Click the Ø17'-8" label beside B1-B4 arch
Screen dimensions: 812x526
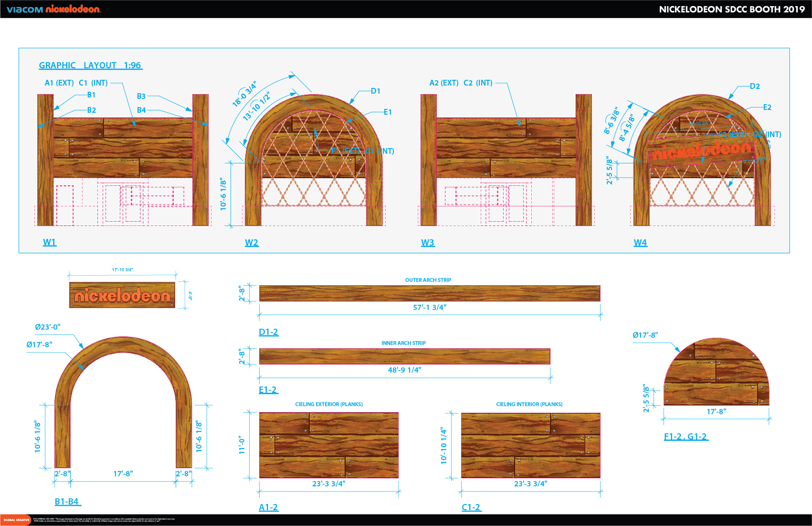(x=40, y=344)
